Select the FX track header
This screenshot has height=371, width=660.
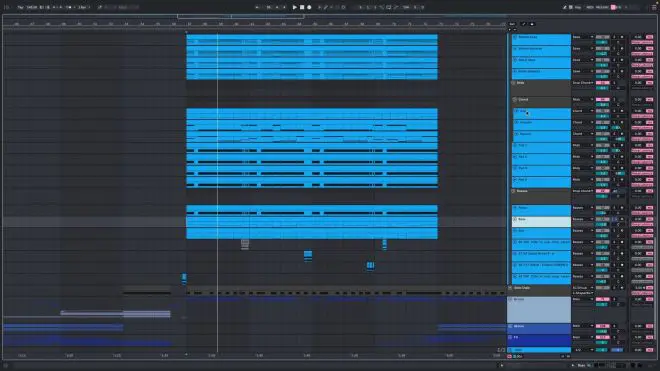pos(539,340)
